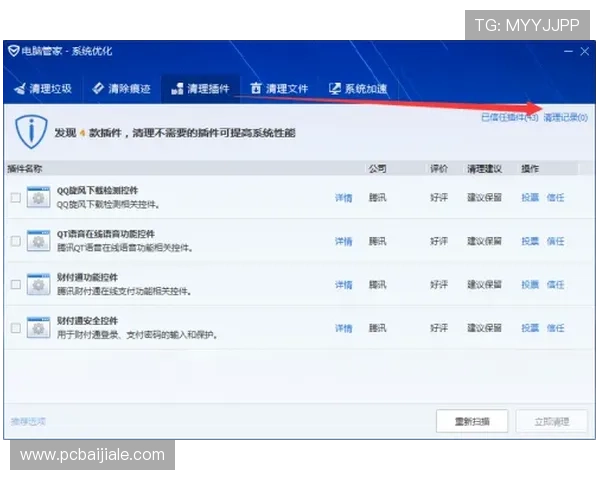Viewport: 600px width, 480px height.
Task: Click the 财付通功能控件 plugin icon
Action: coord(38,284)
